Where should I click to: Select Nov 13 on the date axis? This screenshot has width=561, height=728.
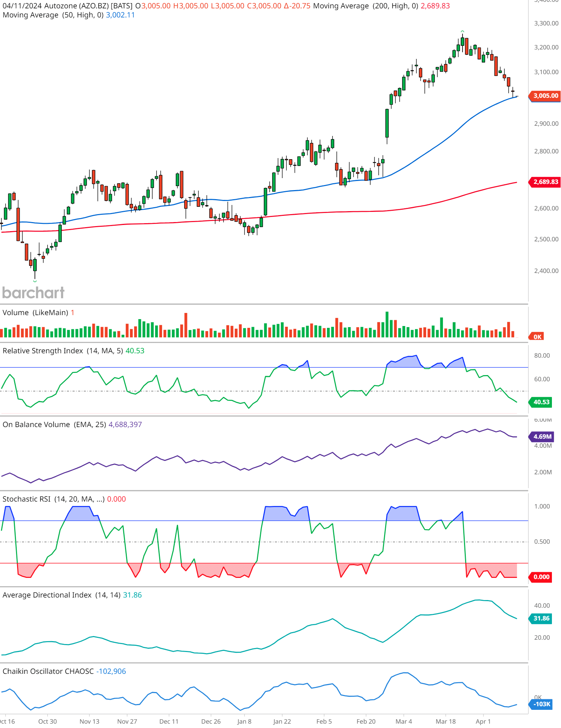(x=89, y=721)
